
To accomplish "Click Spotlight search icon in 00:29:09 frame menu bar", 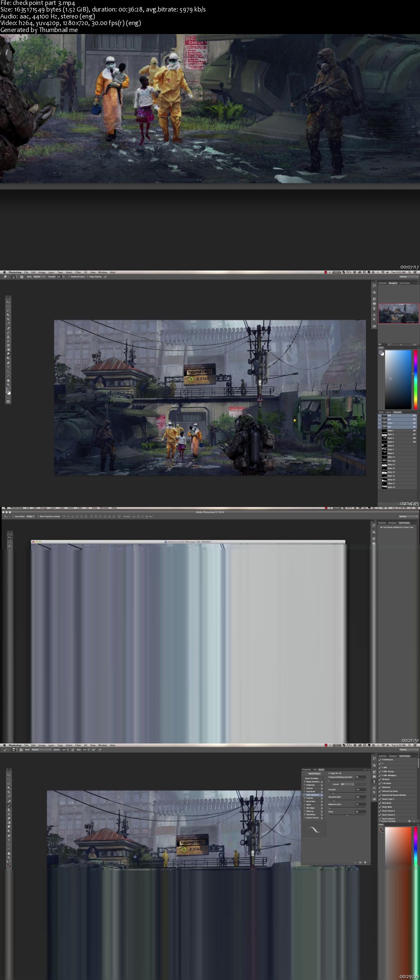I will pos(409,745).
